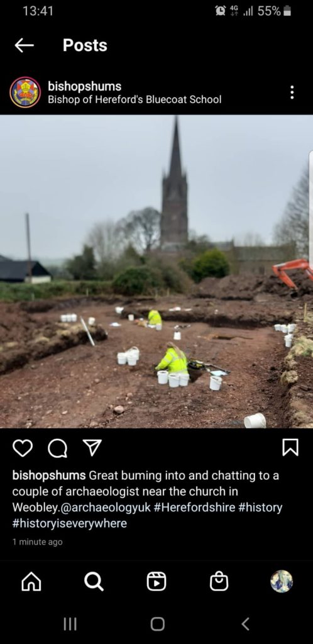Open the #historyiseverywhere hashtag
The width and height of the screenshot is (313, 644).
(x=69, y=523)
